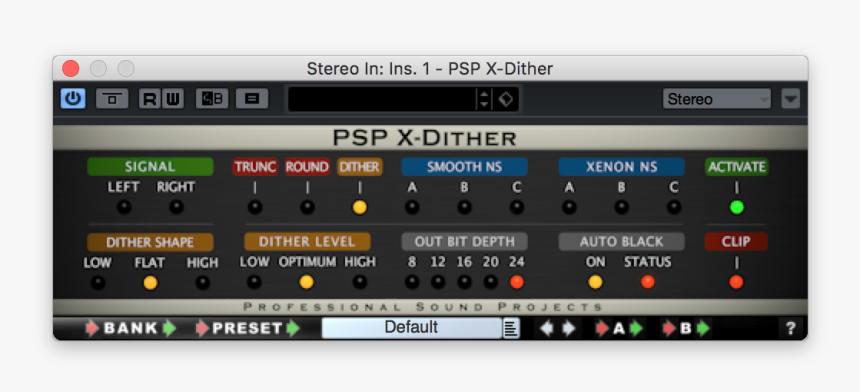The image size is (860, 392).
Task: Choose 16-bit output depth
Action: coord(465,282)
